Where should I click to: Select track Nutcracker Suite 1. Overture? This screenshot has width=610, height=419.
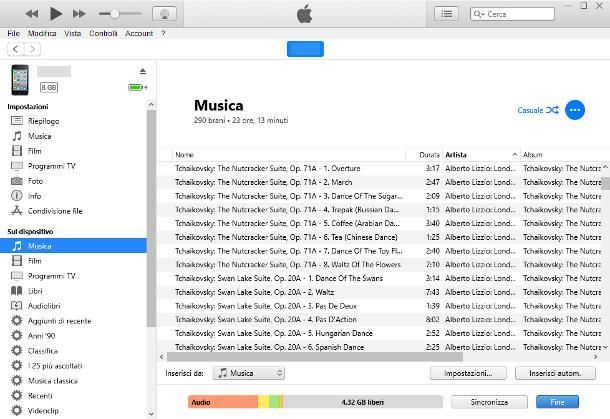(x=379, y=168)
